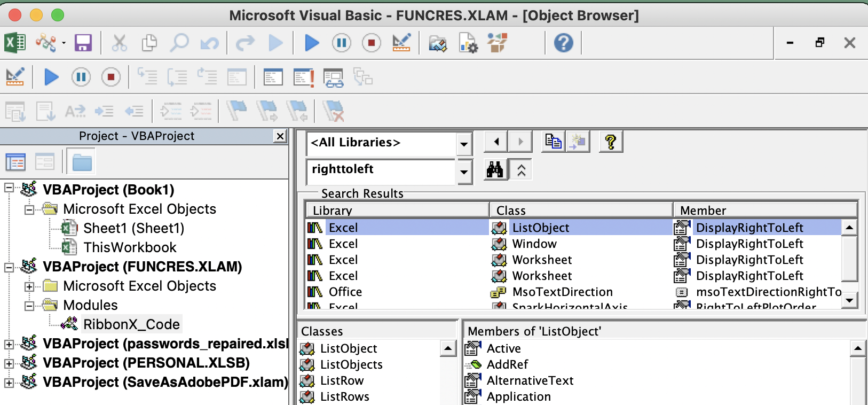Toggle Design Mode icon in top toolbar
The image size is (868, 405).
(x=401, y=42)
